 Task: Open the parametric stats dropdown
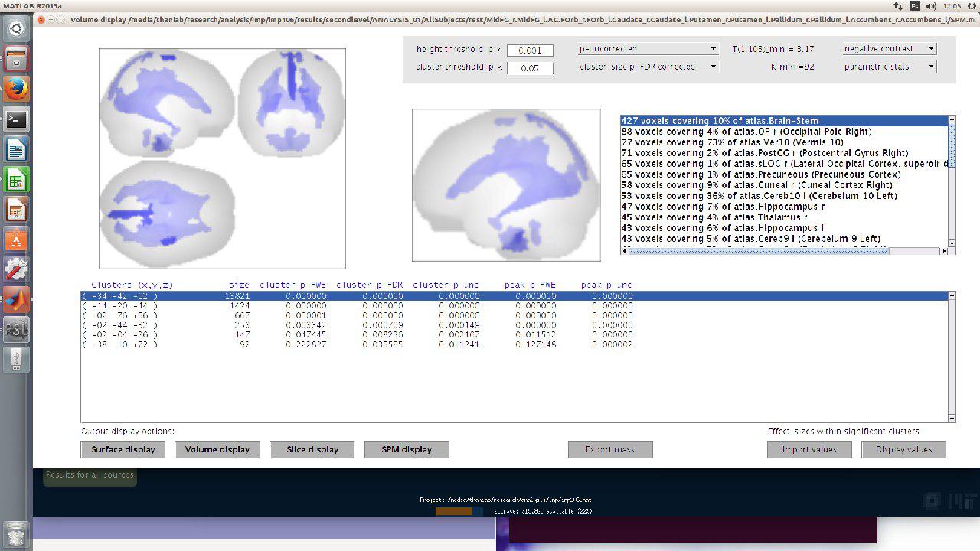click(x=889, y=67)
